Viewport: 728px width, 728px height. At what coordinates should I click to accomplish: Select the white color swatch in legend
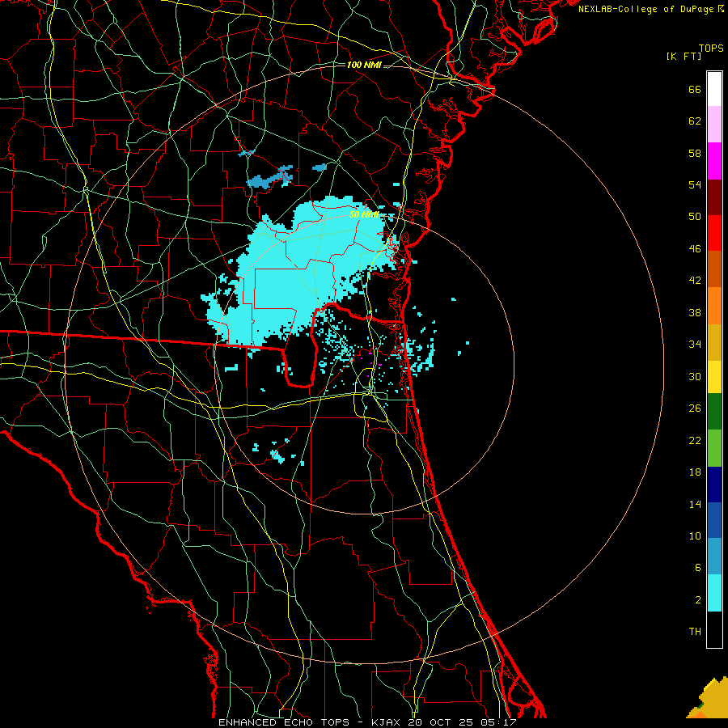pyautogui.click(x=714, y=89)
